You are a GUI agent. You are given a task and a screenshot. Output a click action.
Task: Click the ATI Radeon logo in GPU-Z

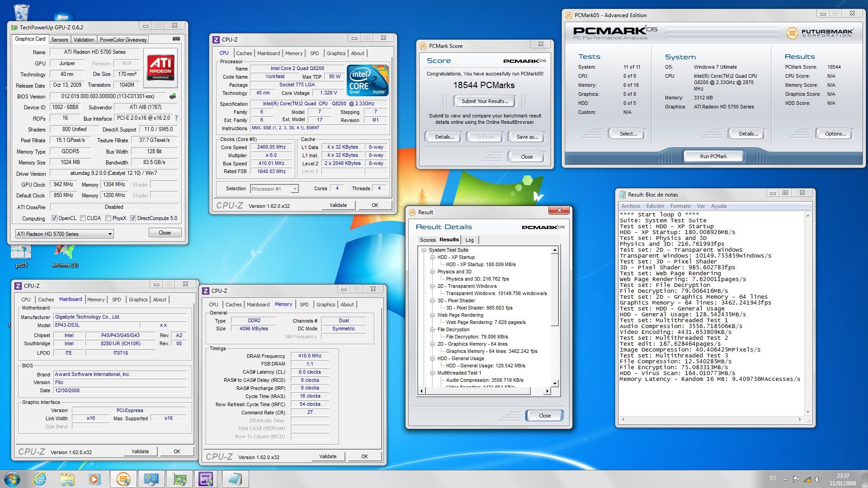click(x=160, y=68)
